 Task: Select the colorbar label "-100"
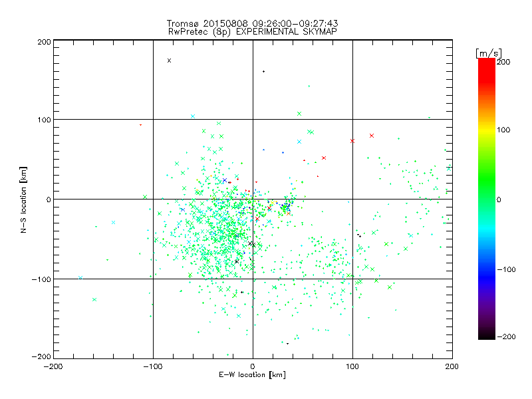506,269
